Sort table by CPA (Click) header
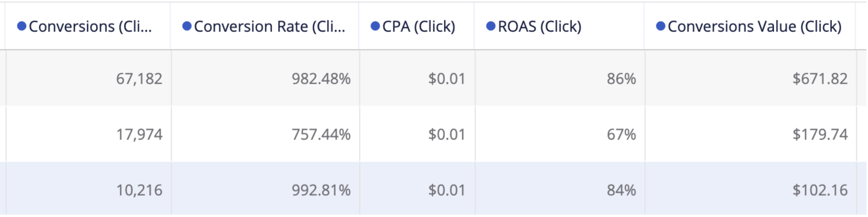The image size is (868, 217). 419,27
